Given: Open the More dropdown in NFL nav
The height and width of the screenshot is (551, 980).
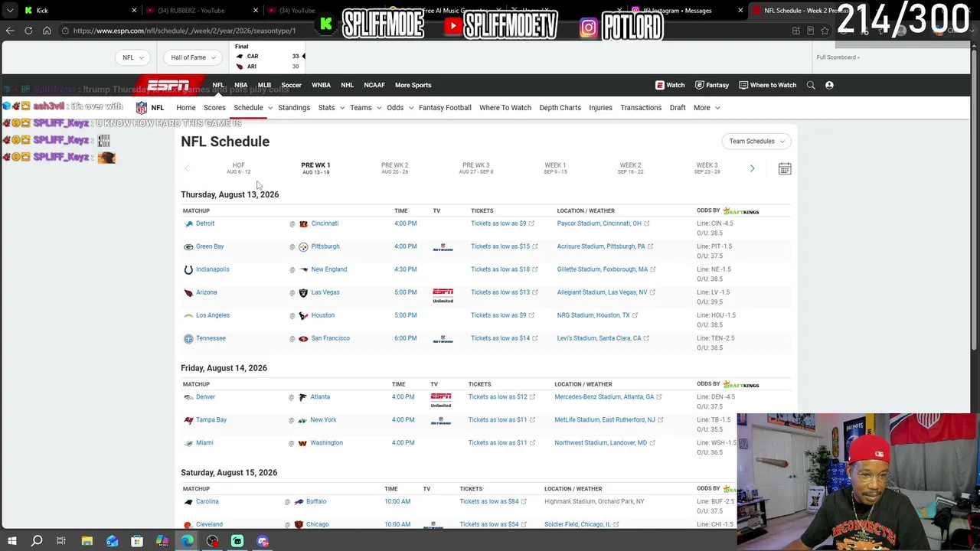Looking at the screenshot, I should 707,108.
